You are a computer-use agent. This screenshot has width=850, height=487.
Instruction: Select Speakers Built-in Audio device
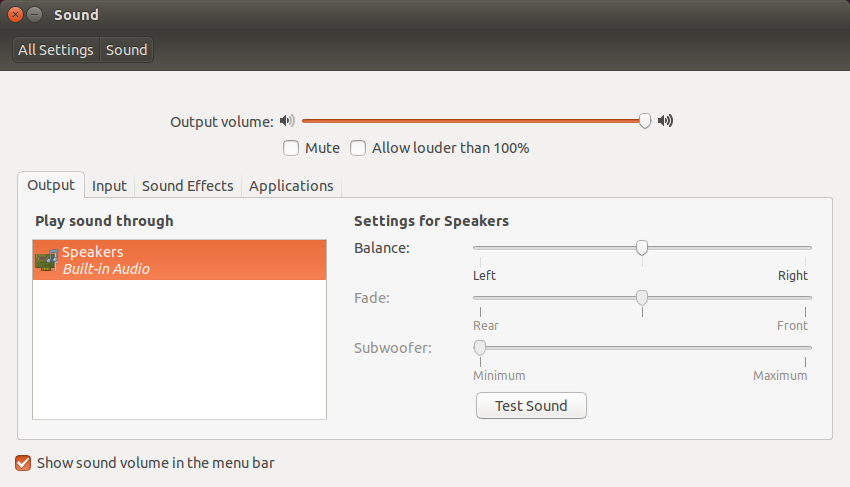180,260
